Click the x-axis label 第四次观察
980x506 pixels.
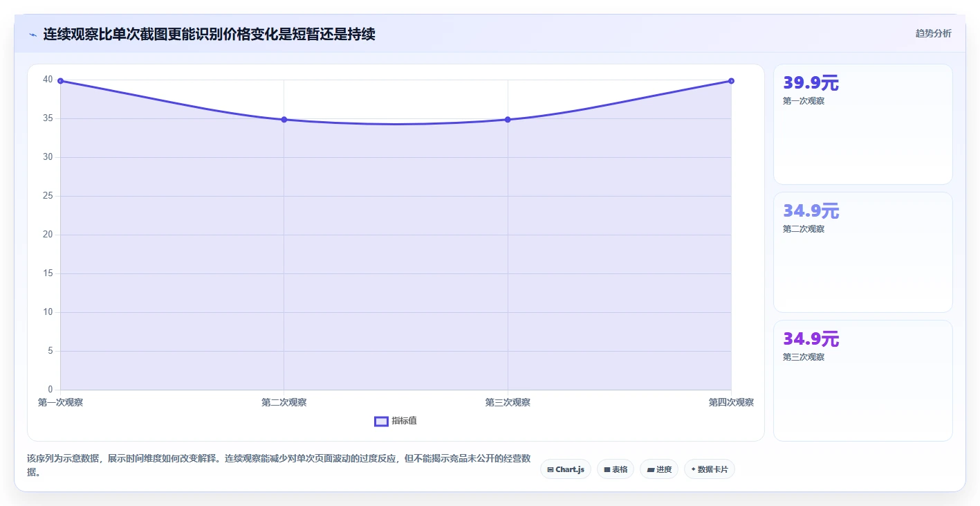coord(731,402)
